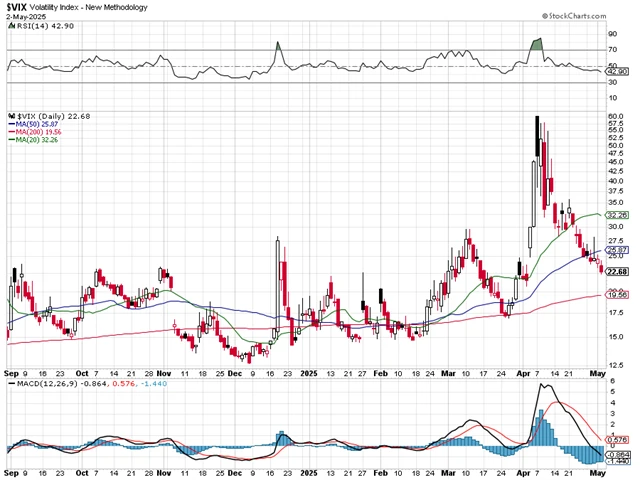Click the 2025 year marker on price axis

pos(309,373)
